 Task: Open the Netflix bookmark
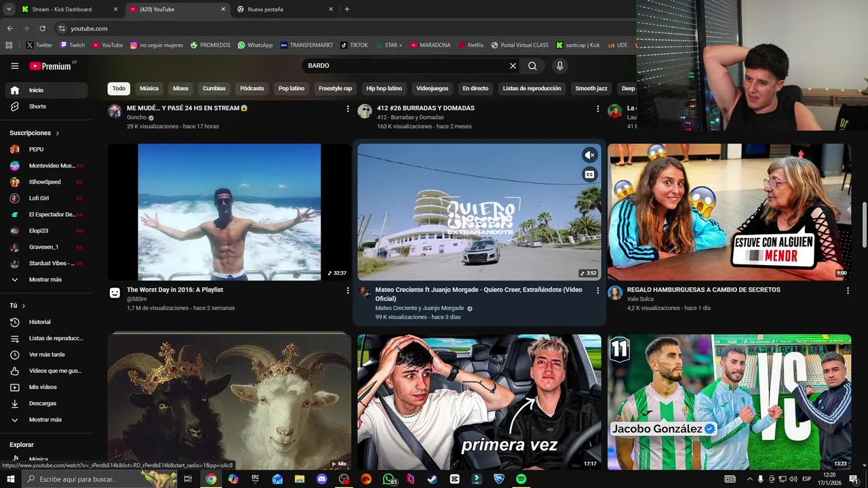[471, 45]
